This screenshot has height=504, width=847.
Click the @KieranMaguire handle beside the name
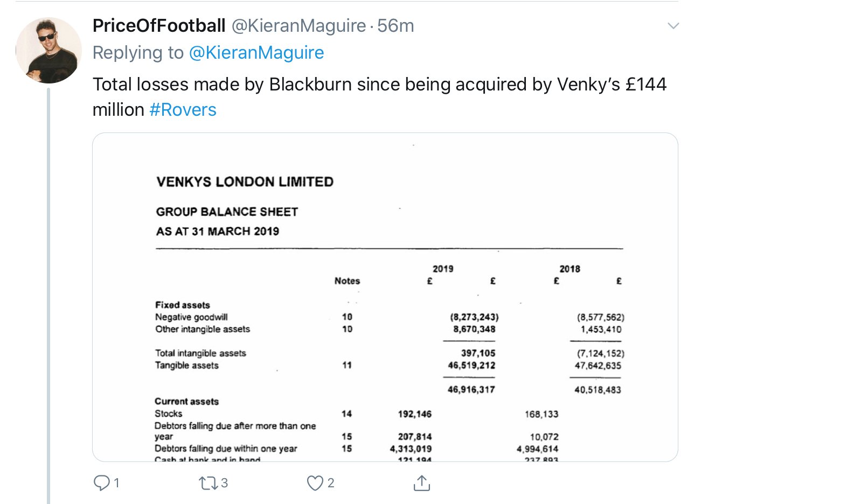point(298,26)
